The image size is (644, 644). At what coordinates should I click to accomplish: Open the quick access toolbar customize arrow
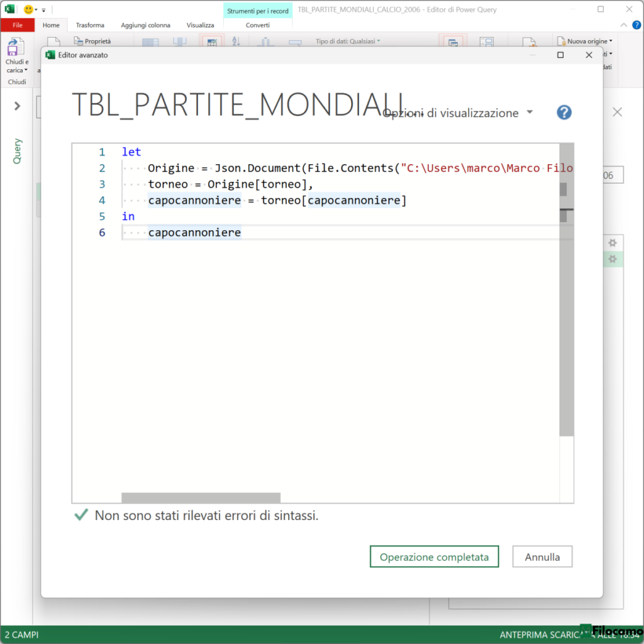[43, 10]
